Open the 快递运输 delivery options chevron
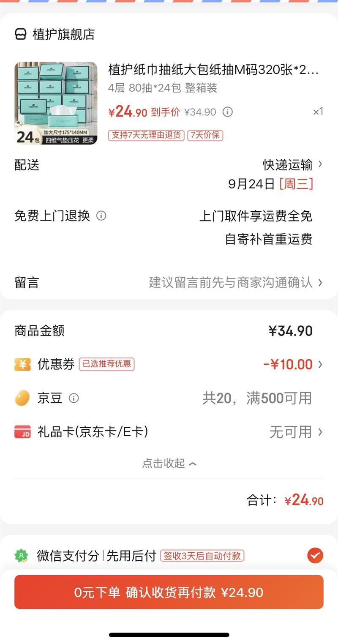This screenshot has width=338, height=644. pos(320,164)
